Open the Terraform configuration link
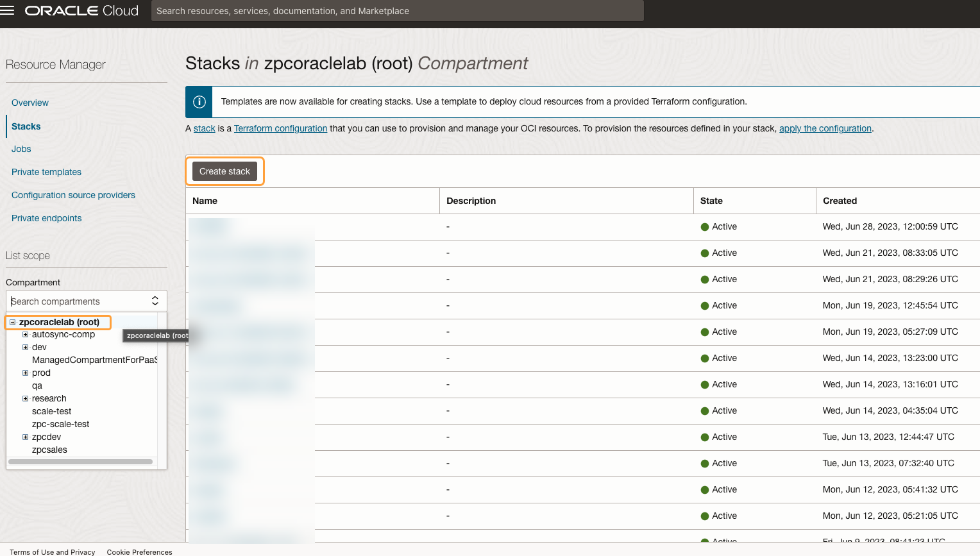Viewport: 980px width, 556px height. (x=280, y=128)
